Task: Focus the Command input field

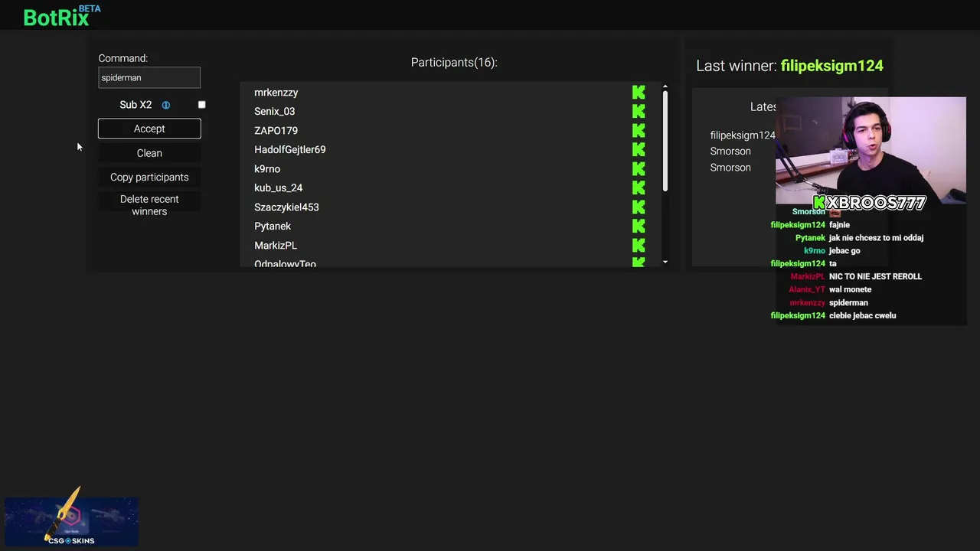Action: [149, 77]
